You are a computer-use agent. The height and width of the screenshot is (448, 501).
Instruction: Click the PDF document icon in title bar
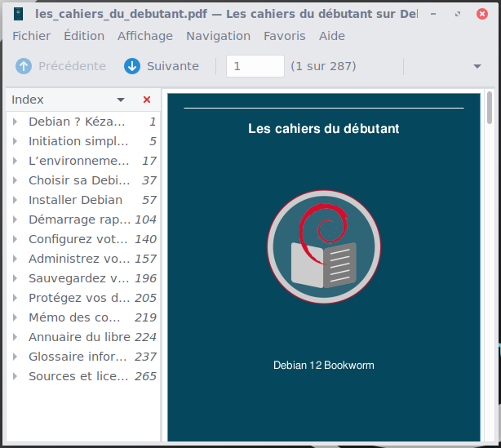19,14
